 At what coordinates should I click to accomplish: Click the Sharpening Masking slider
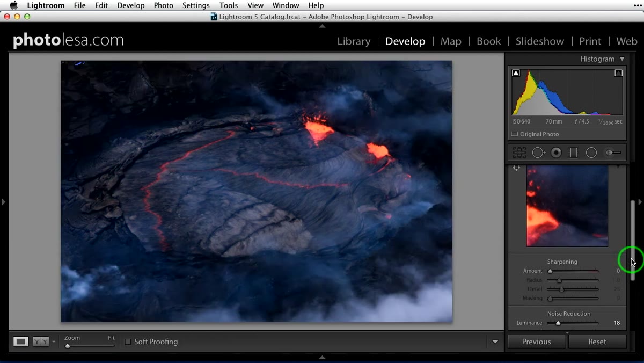click(573, 299)
